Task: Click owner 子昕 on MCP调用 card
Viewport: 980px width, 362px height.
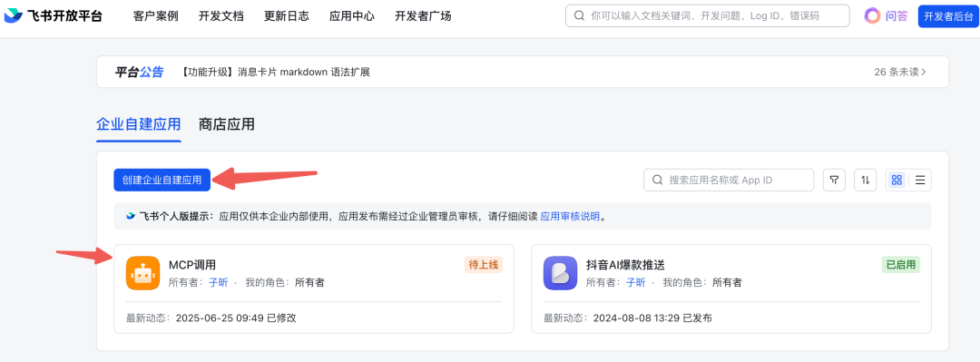Action: pos(218,282)
